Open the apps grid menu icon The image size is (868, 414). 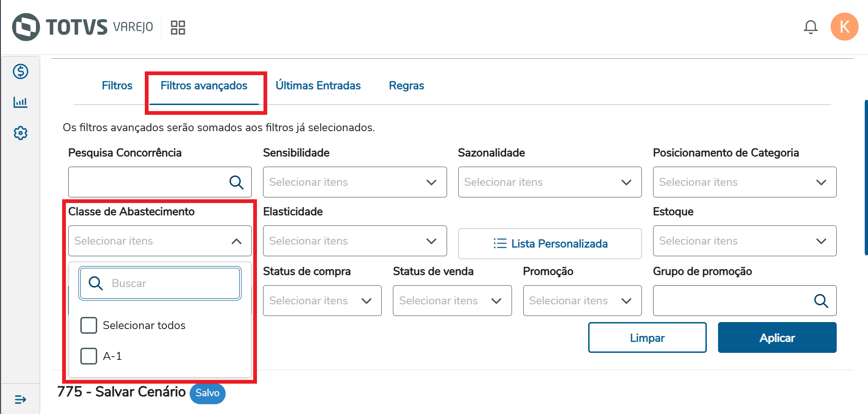pos(178,28)
